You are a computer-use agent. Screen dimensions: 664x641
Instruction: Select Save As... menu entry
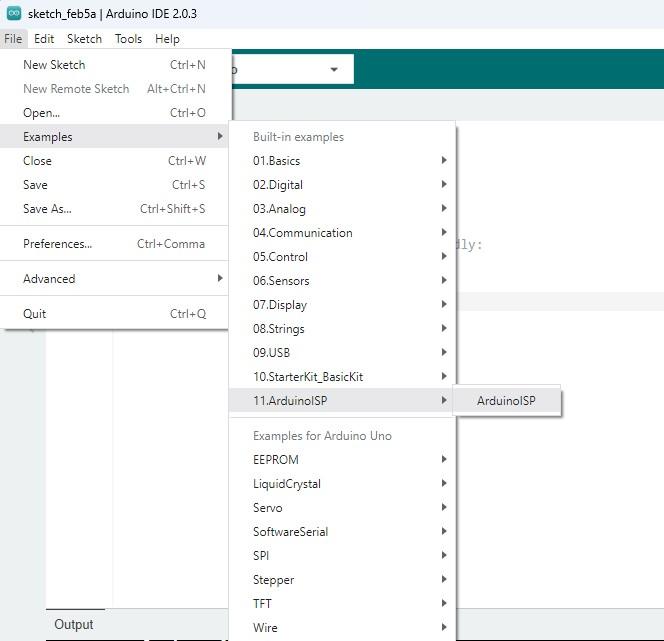pos(114,209)
